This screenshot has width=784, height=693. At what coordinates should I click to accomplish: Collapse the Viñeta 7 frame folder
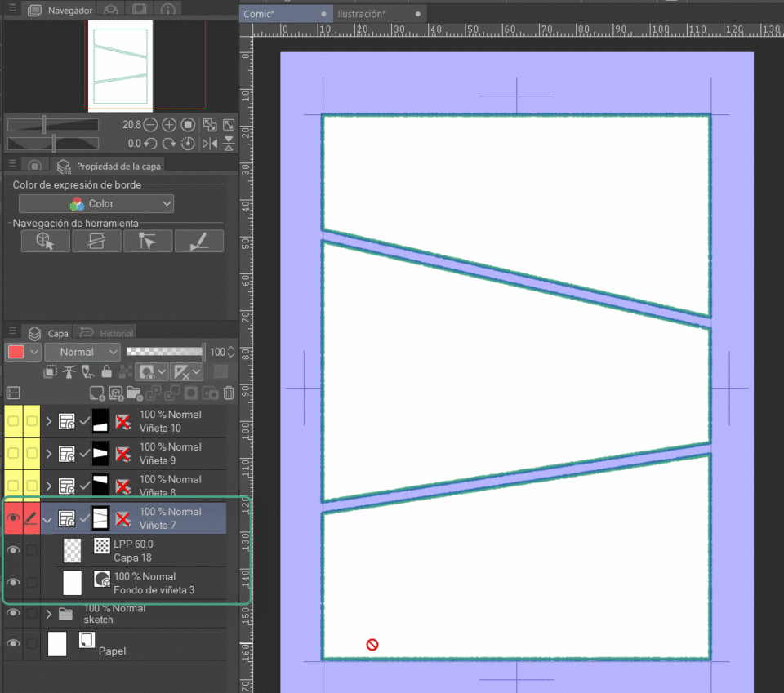tap(48, 518)
